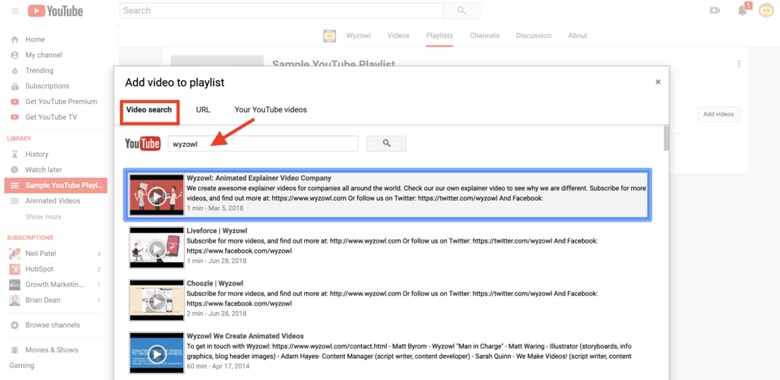The width and height of the screenshot is (780, 380).
Task: Open the channel Discussion tab
Action: [534, 36]
